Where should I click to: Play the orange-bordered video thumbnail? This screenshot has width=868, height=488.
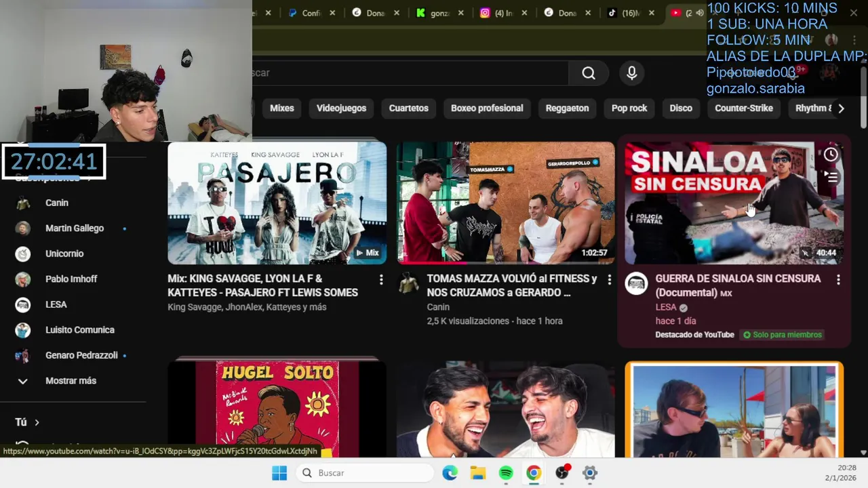(734, 409)
